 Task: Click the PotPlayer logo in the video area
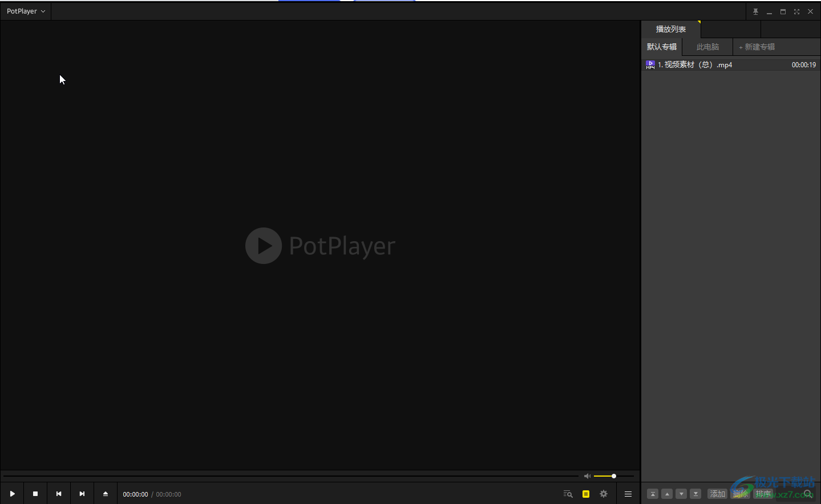point(320,246)
